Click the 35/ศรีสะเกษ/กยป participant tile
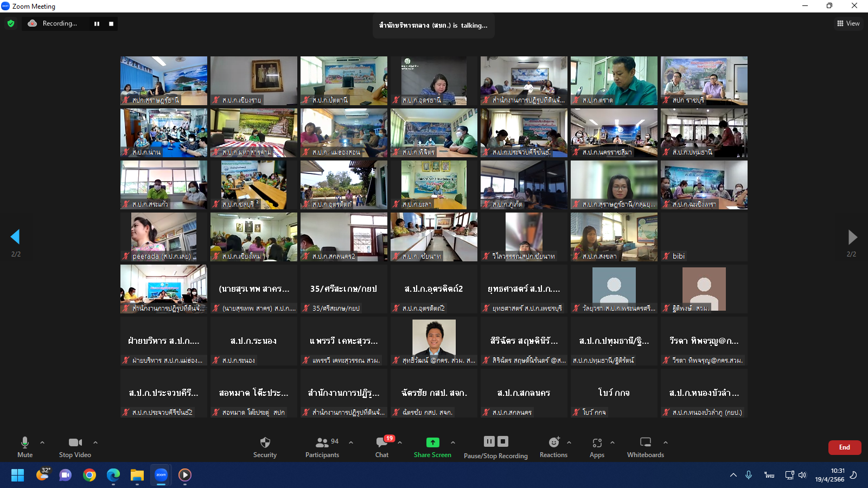The width and height of the screenshot is (868, 488). [x=344, y=289]
